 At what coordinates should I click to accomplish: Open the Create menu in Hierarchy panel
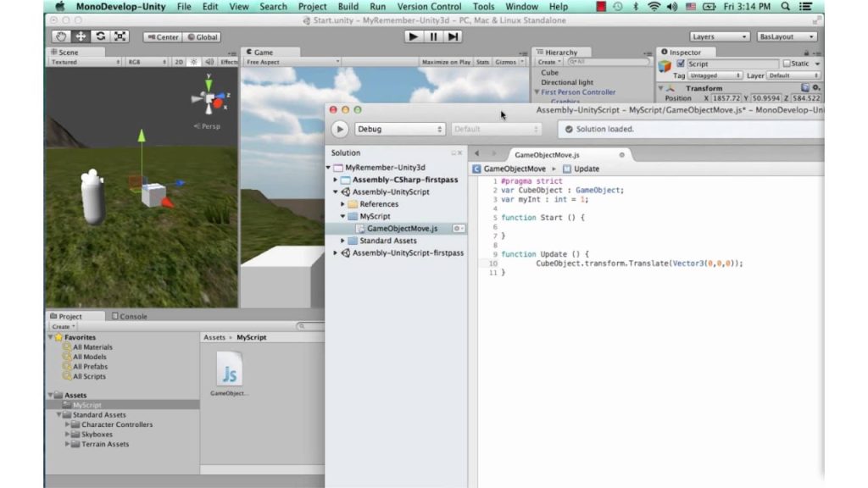[549, 62]
